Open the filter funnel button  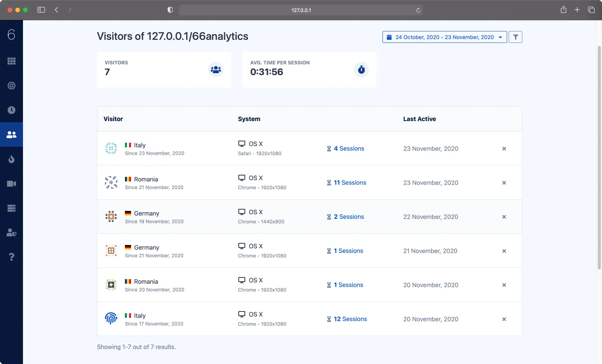(x=515, y=37)
